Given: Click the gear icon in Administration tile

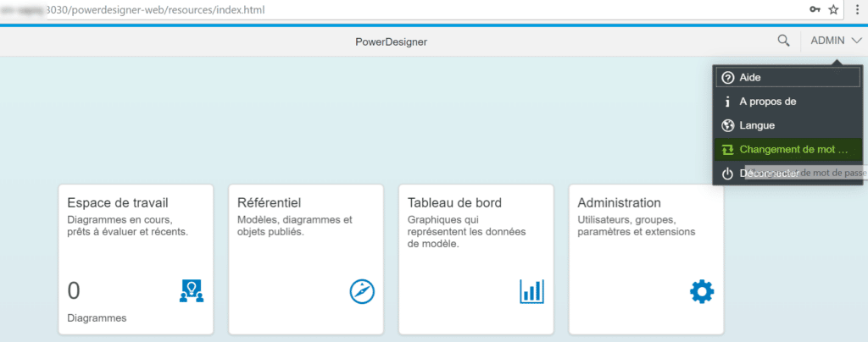Looking at the screenshot, I should (702, 291).
